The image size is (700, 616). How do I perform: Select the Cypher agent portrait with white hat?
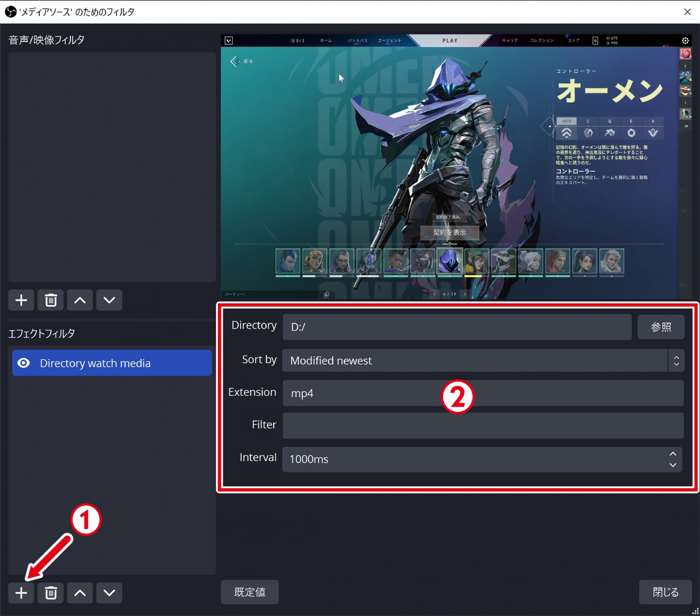point(504,261)
